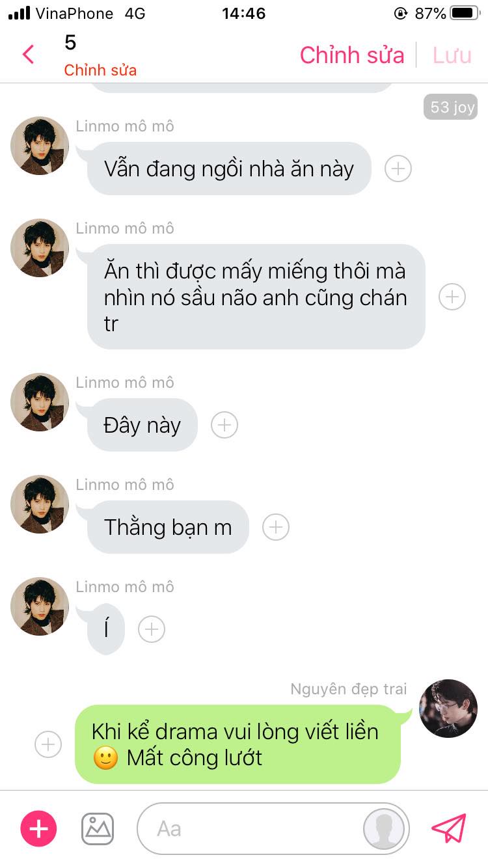Tap the pink round plus button
488x868 pixels.
pyautogui.click(x=39, y=828)
